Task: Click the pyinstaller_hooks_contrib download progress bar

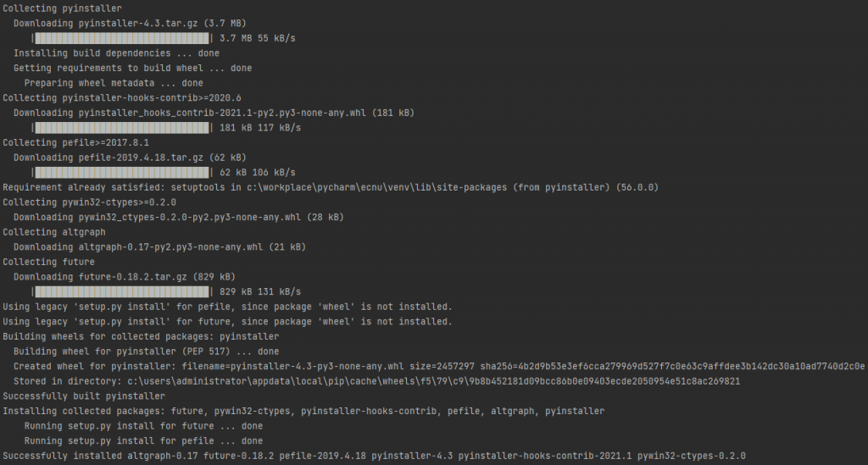Action: [122, 128]
